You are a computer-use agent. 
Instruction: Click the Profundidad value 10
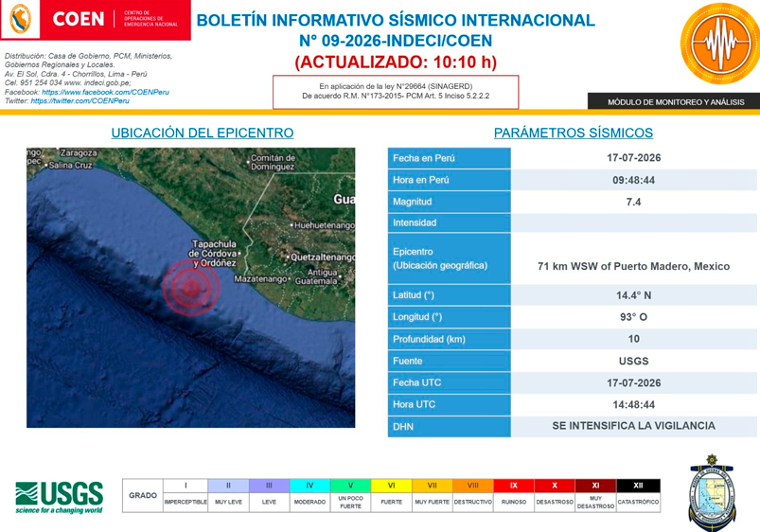click(x=633, y=339)
